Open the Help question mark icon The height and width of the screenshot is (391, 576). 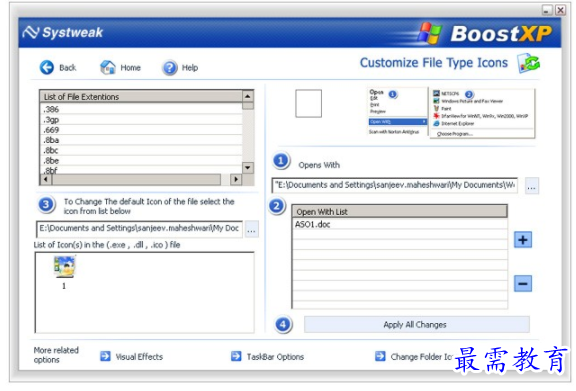(x=170, y=68)
